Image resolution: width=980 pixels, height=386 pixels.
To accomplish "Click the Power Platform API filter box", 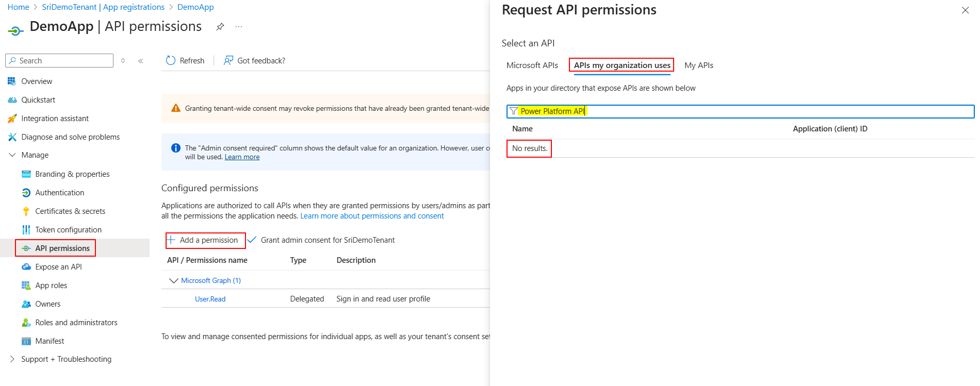I will [741, 111].
